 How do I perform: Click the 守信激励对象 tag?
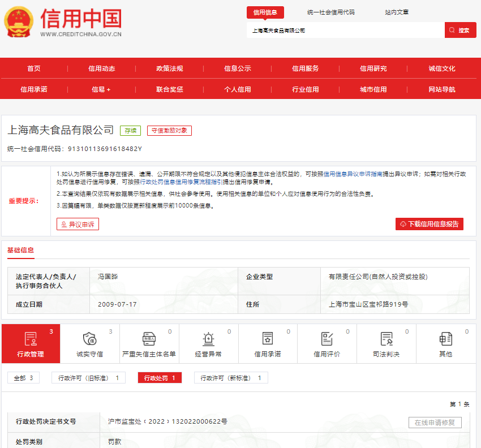169,131
